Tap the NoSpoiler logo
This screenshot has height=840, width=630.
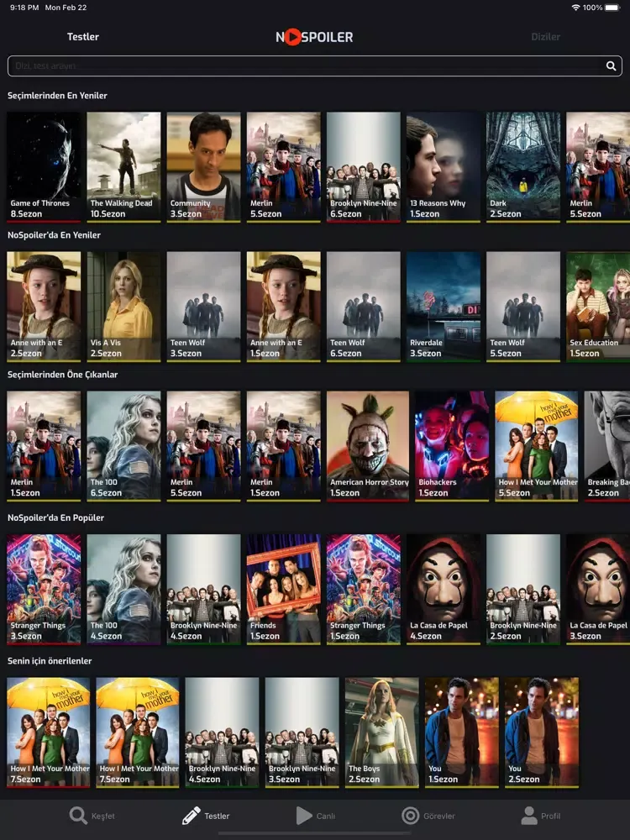pos(314,37)
